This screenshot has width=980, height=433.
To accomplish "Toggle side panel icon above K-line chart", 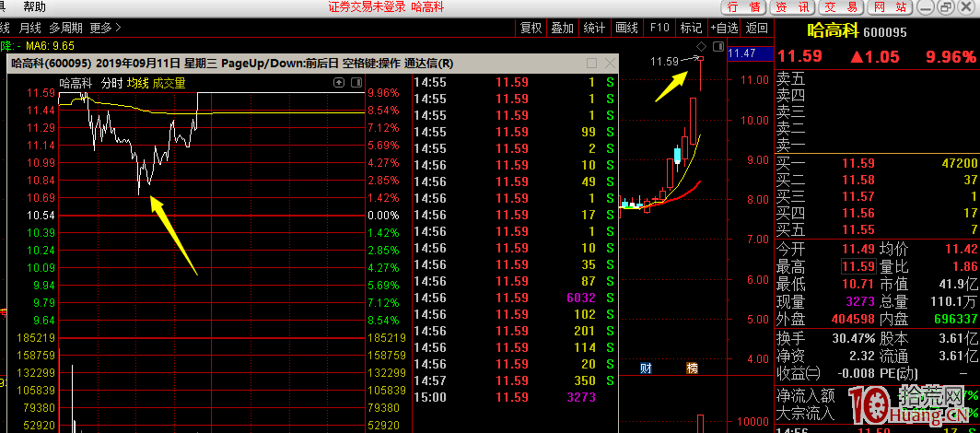I will 718,46.
